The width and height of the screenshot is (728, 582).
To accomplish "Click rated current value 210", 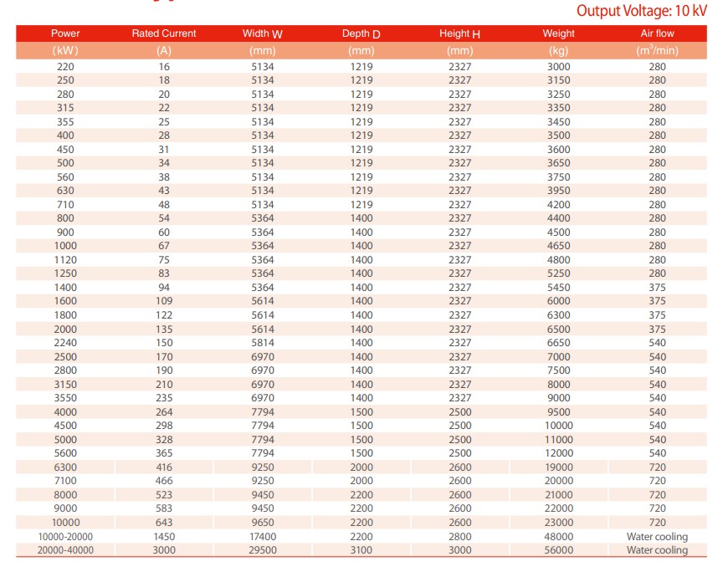I will pos(164,385).
